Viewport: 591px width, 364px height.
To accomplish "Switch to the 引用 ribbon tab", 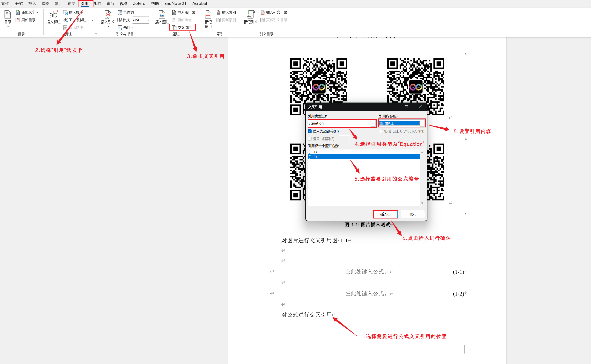I will [x=84, y=3].
